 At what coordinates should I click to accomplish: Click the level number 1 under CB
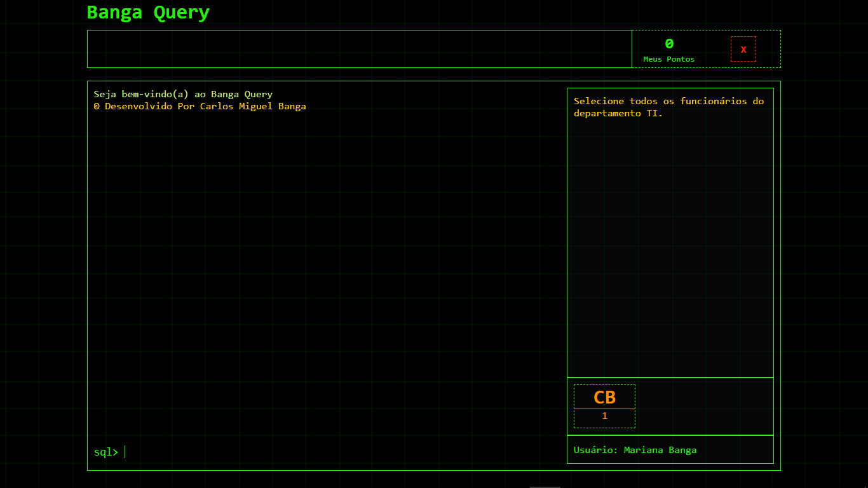point(604,416)
